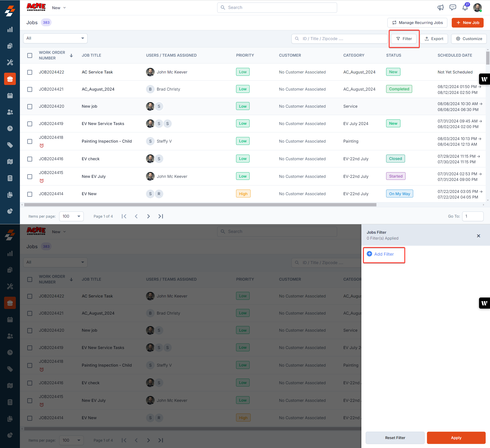Viewport: 490px width, 448px height.
Task: Open the New dropdown beside logo
Action: [59, 8]
